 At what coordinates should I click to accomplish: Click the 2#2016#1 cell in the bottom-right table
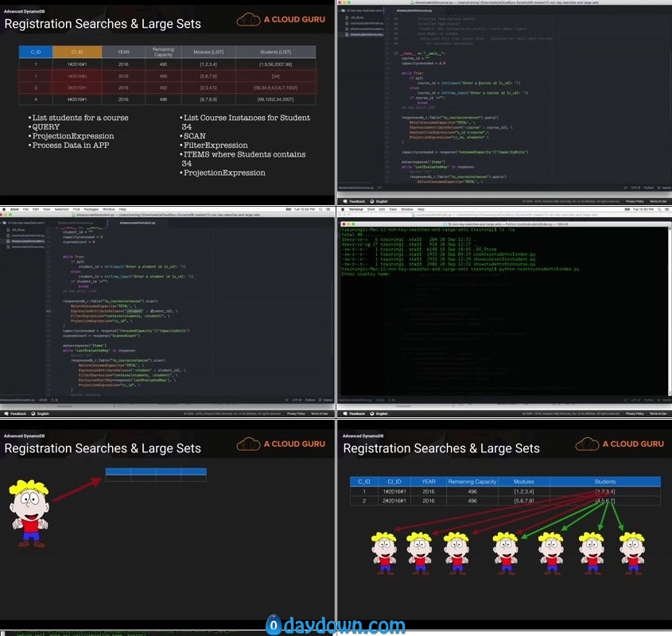tap(394, 501)
